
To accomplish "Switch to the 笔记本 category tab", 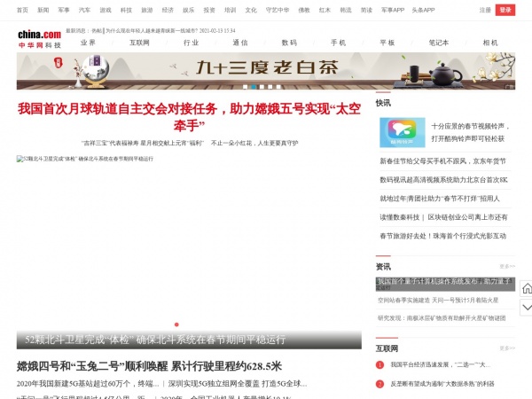I will 439,43.
